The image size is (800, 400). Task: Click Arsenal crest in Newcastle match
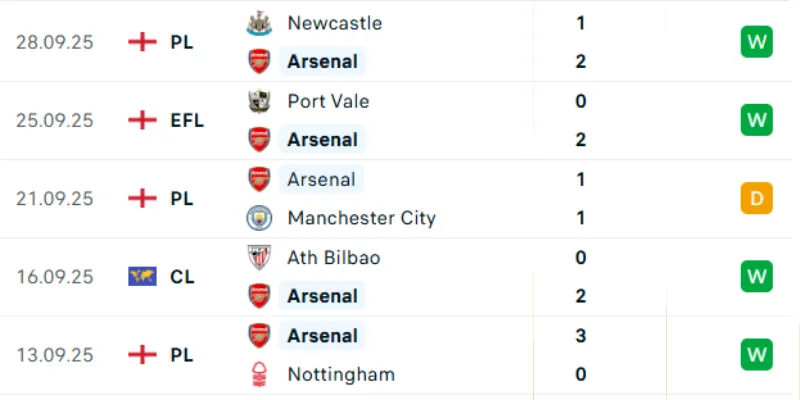[x=259, y=62]
